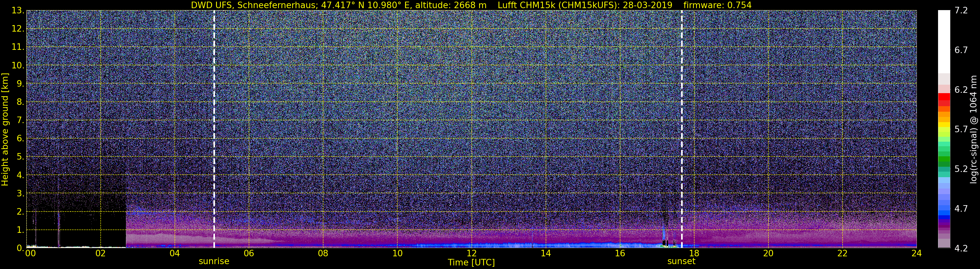Click the time tick label '16'
Screen dimensions: 980x269
[620, 253]
